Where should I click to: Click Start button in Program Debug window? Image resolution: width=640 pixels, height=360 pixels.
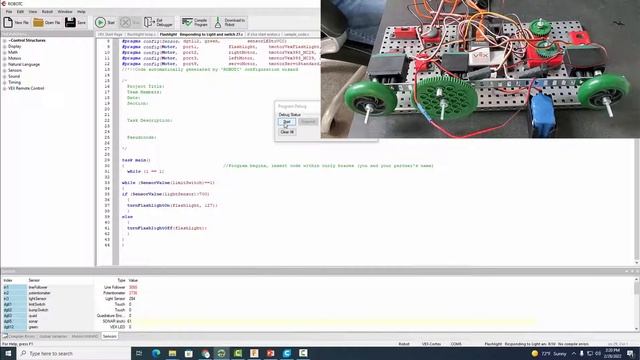pyautogui.click(x=287, y=122)
